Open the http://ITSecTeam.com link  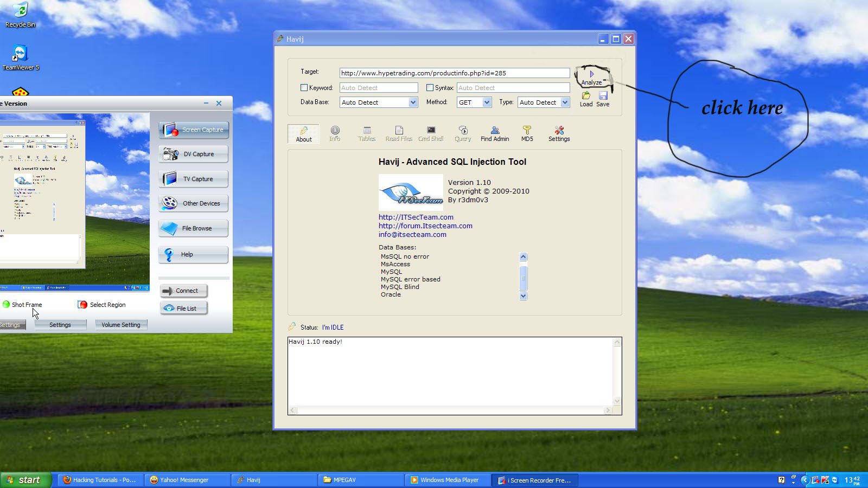tap(416, 217)
